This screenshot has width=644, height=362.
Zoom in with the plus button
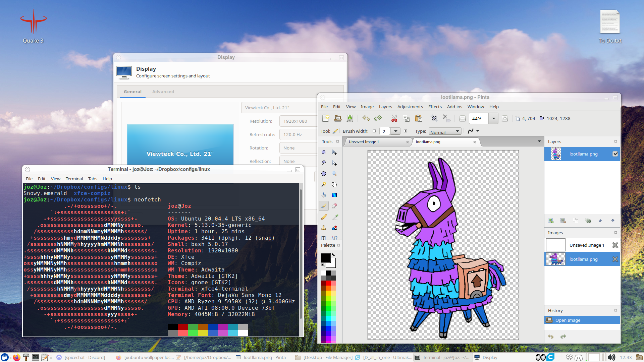coord(505,118)
